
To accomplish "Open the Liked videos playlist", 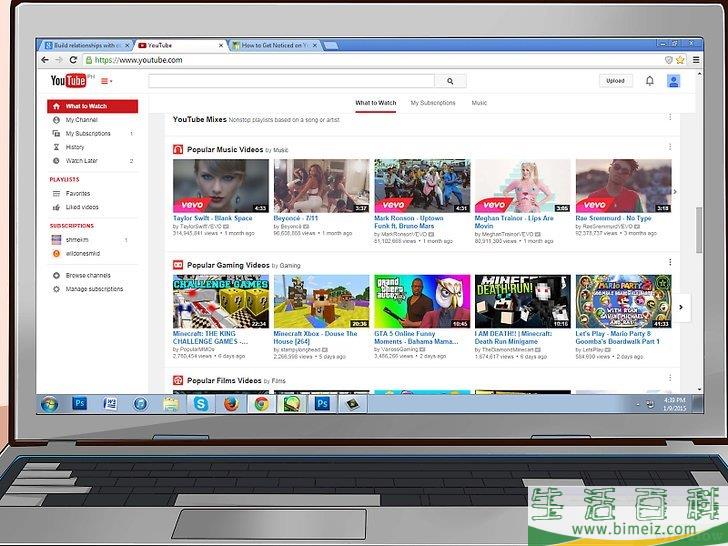I will (82, 208).
